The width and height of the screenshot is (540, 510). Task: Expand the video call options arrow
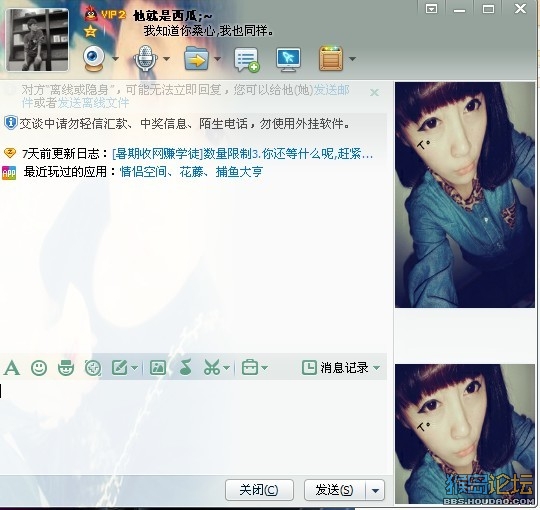point(115,59)
